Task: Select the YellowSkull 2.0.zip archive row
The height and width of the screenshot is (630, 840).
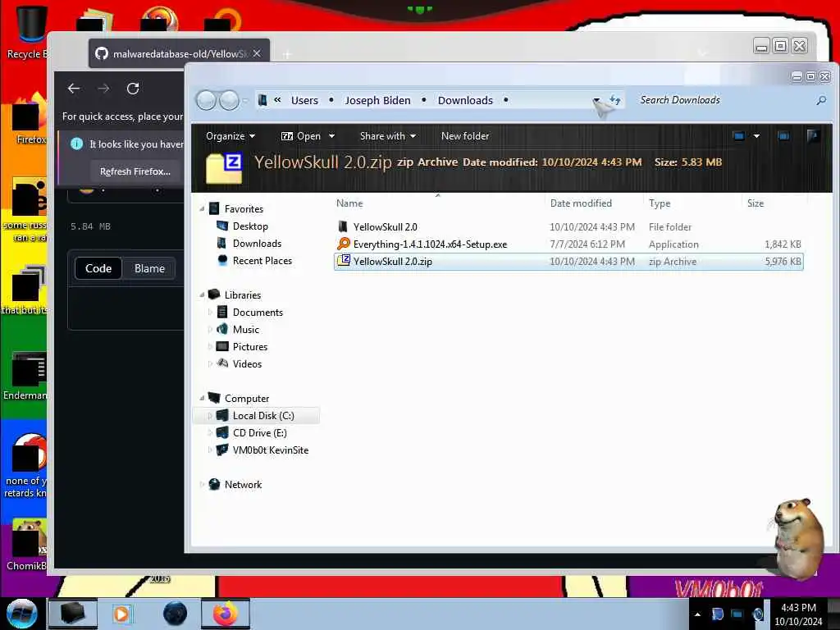Action: click(x=569, y=262)
